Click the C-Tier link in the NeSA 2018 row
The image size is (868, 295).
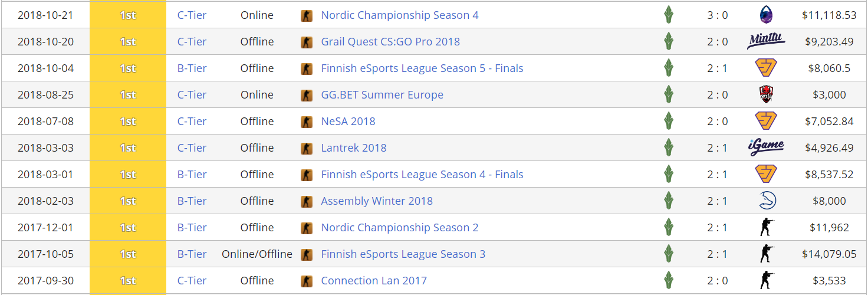[x=192, y=122]
